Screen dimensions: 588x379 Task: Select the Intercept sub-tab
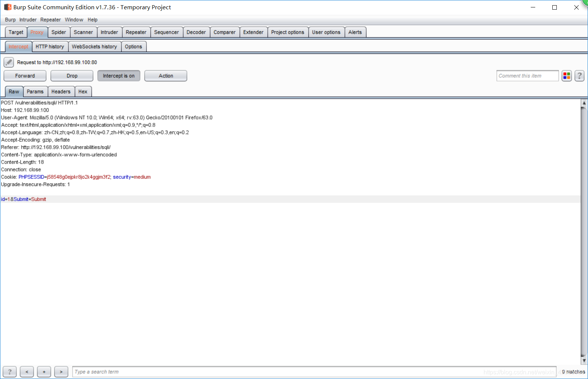click(x=19, y=47)
